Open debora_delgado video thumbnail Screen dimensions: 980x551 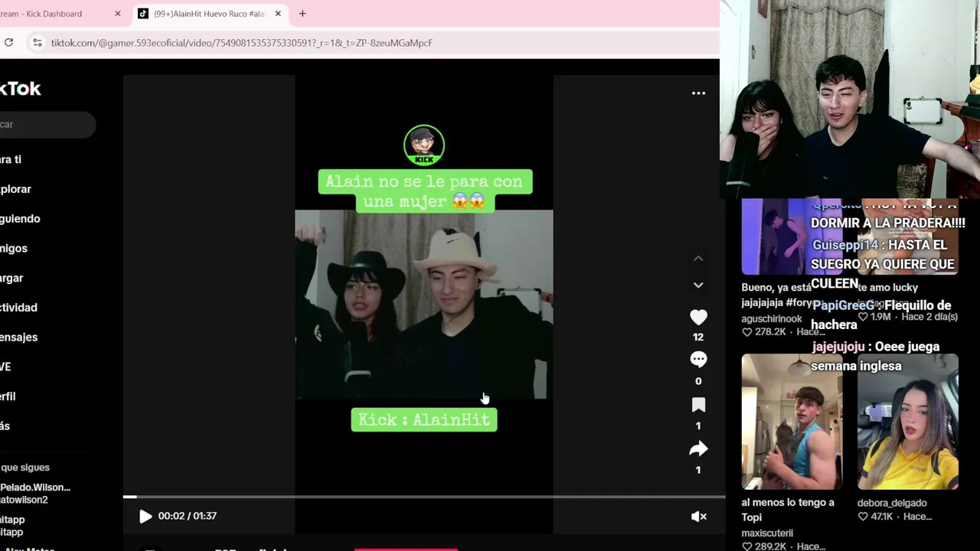(x=907, y=421)
